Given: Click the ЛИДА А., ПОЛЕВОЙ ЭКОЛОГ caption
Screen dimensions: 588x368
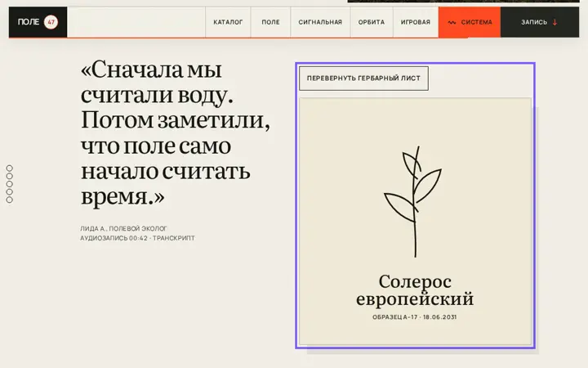Looking at the screenshot, I should pyautogui.click(x=123, y=228).
